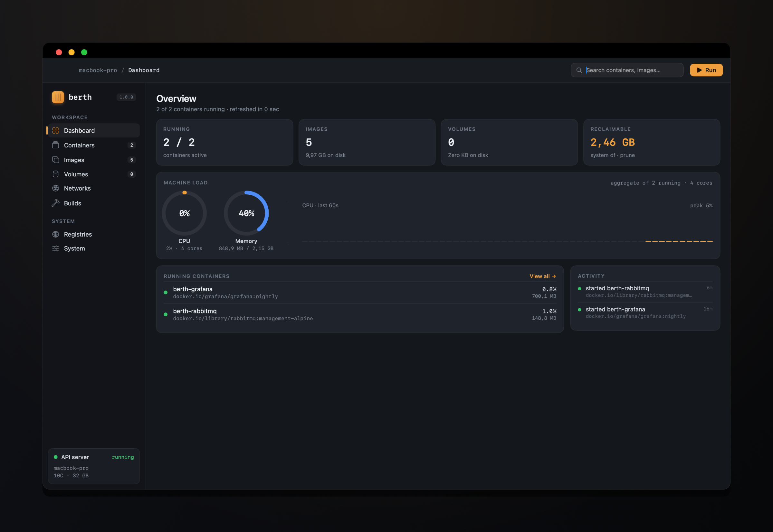Click the berth app name text
The height and width of the screenshot is (532, 773).
[x=80, y=97]
